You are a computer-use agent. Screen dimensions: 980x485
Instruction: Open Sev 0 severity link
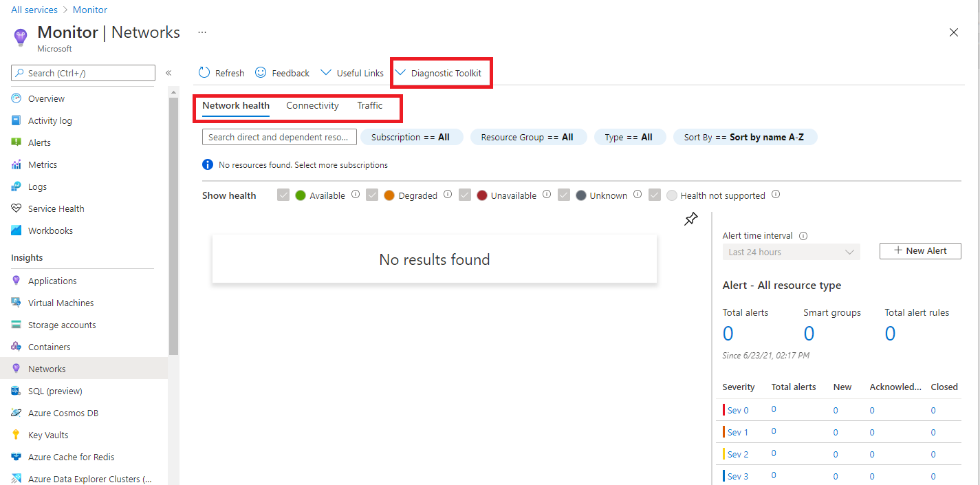(738, 410)
